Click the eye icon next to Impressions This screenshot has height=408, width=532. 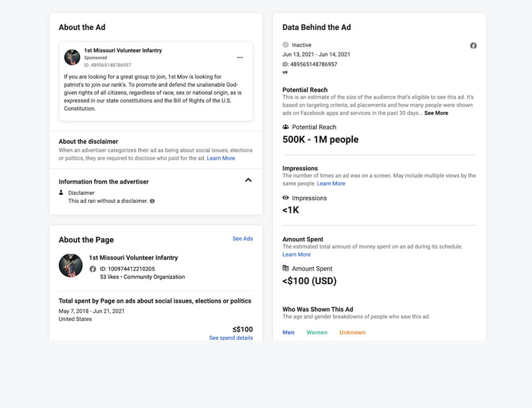tap(286, 198)
